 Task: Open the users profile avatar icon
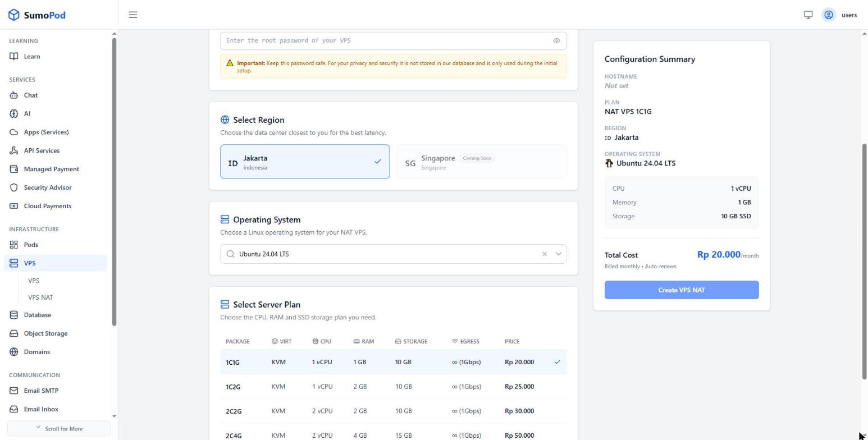[x=828, y=15]
